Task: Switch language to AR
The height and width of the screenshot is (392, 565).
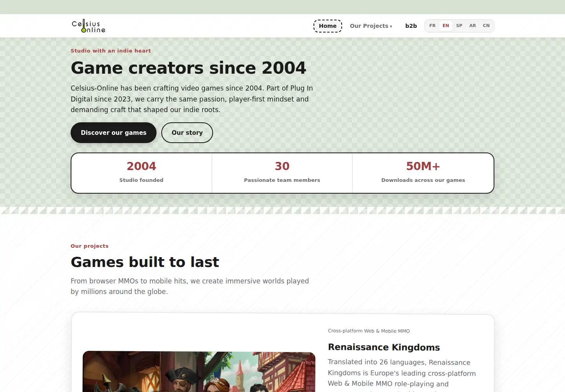Action: coord(472,26)
